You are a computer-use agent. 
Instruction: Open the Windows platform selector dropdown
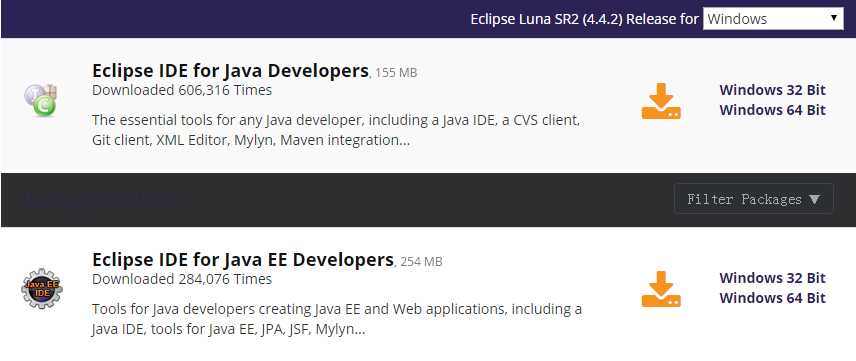pos(773,19)
